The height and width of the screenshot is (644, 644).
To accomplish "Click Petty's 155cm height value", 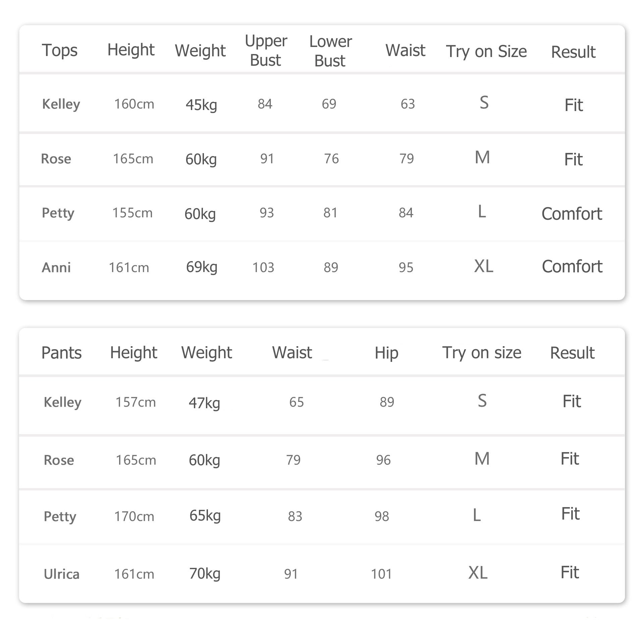I will click(132, 213).
